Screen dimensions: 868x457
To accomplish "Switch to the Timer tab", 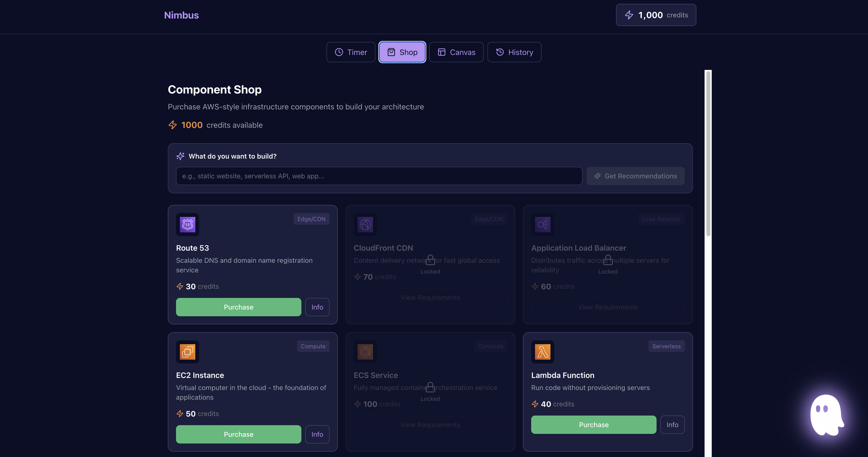I will [x=350, y=52].
